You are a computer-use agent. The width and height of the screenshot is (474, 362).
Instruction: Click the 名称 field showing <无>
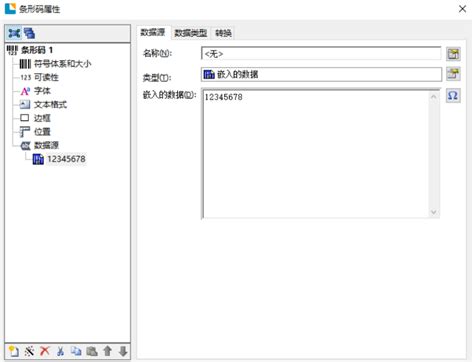[321, 54]
